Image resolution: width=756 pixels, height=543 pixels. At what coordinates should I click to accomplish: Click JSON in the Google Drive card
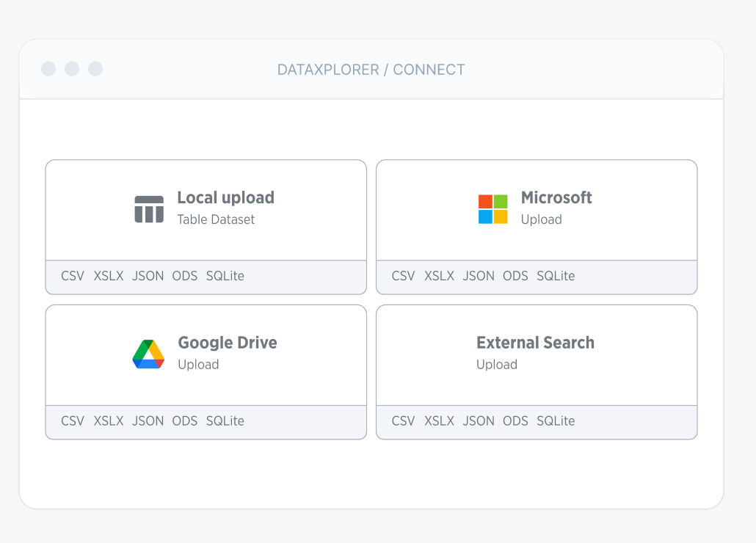click(148, 420)
